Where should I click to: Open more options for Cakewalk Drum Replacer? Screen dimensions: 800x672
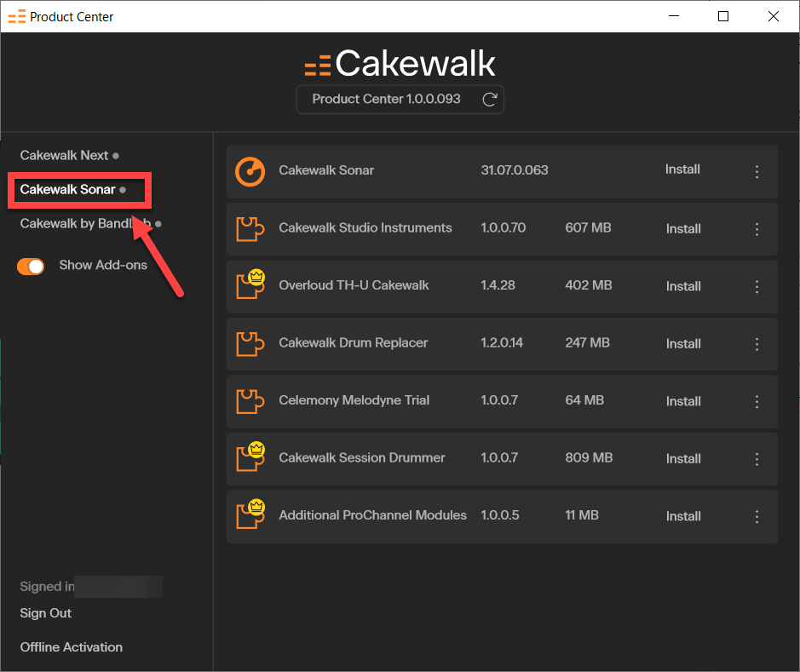click(x=757, y=344)
